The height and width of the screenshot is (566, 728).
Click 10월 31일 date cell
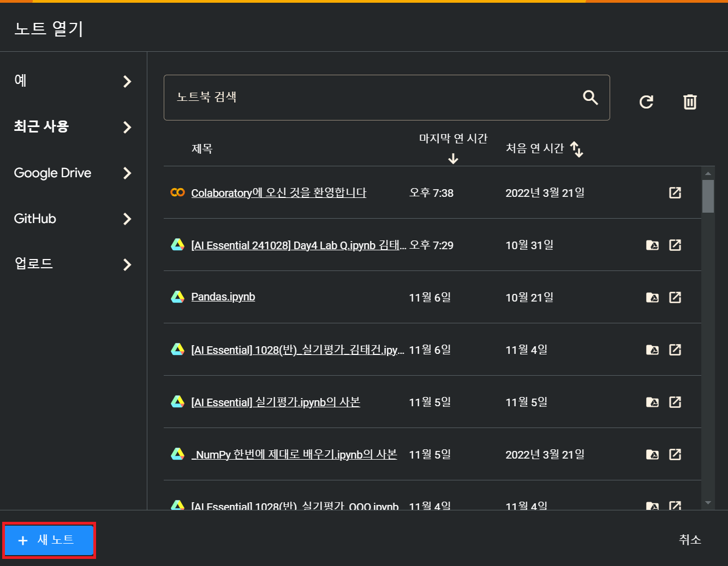tap(529, 245)
